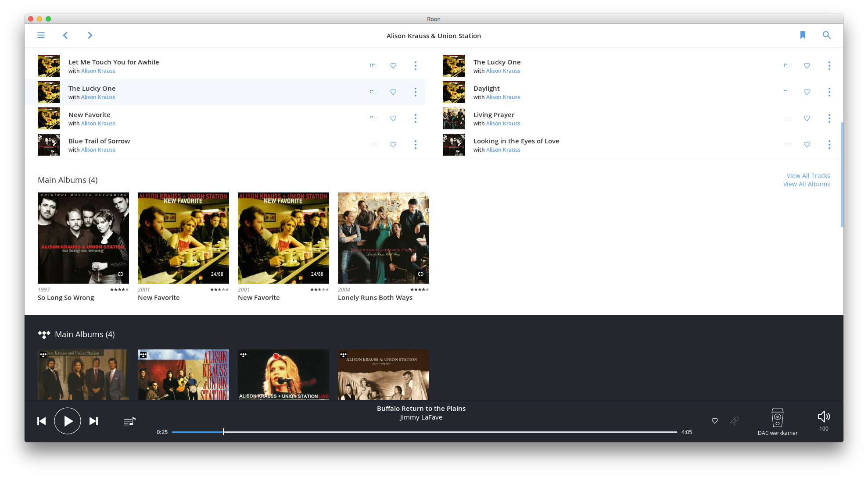Favorite Blue Trail of Sorrow
868x477 pixels.
tap(393, 145)
